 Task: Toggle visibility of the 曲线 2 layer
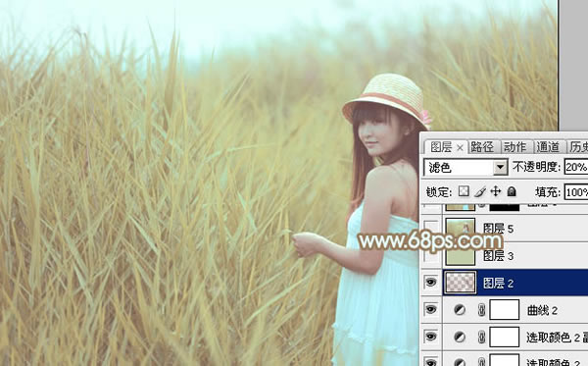pyautogui.click(x=431, y=309)
